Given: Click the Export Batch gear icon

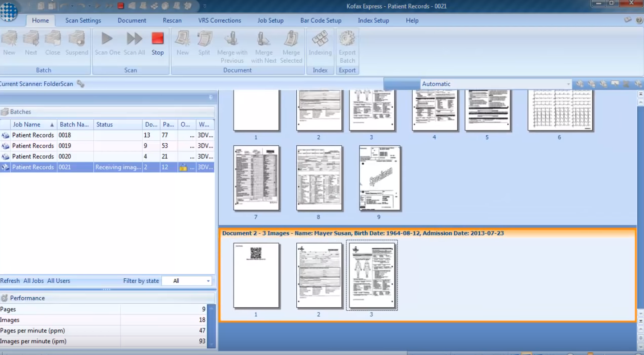Looking at the screenshot, I should pyautogui.click(x=347, y=39).
